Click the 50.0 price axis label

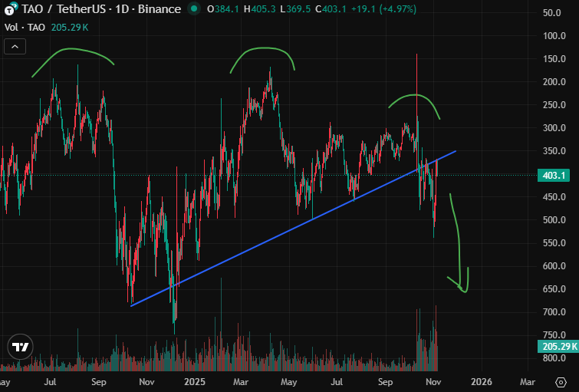tap(552, 13)
